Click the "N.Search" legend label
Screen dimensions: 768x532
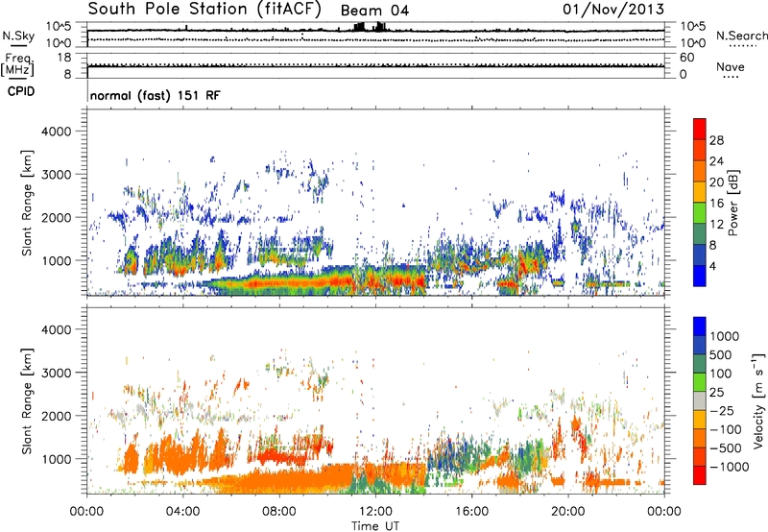741,36
